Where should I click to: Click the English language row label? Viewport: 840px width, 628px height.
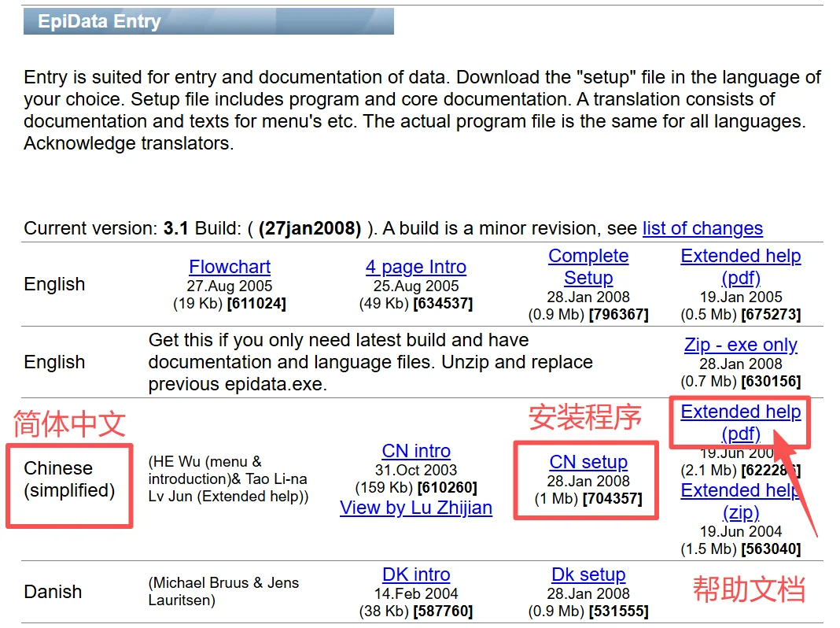(x=54, y=284)
